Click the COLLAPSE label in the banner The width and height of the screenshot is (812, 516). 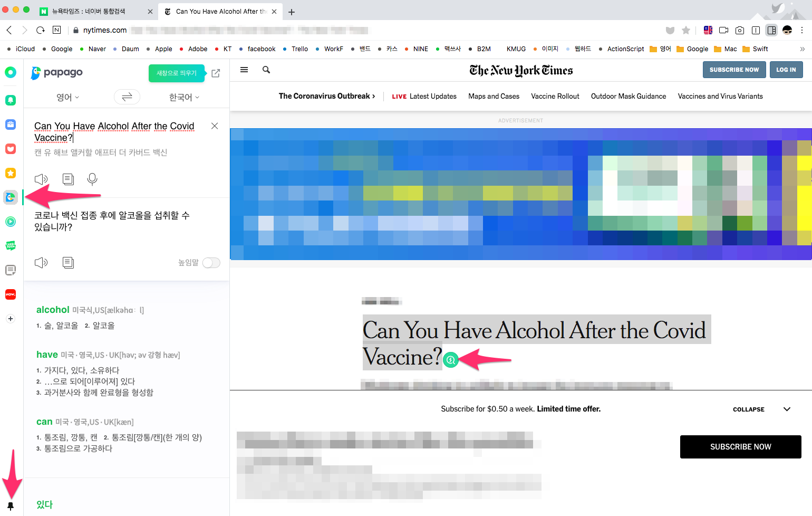click(749, 409)
